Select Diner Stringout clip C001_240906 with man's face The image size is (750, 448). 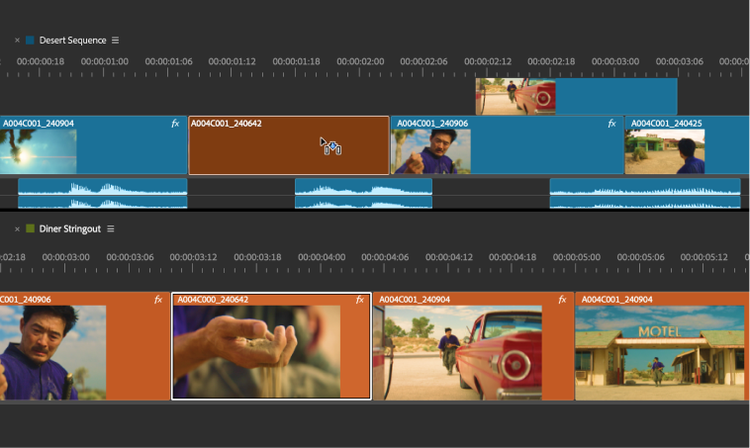pos(85,346)
